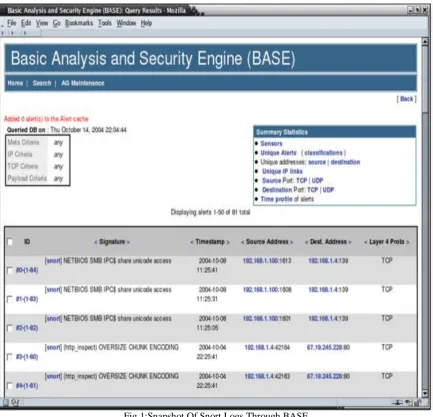Open Time profile of alerts
433x417 pixels.
276,199
